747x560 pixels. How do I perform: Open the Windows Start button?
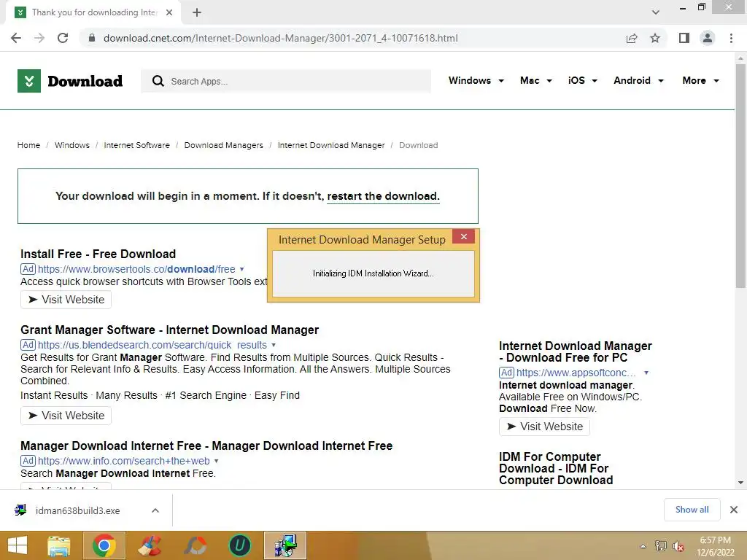point(18,545)
